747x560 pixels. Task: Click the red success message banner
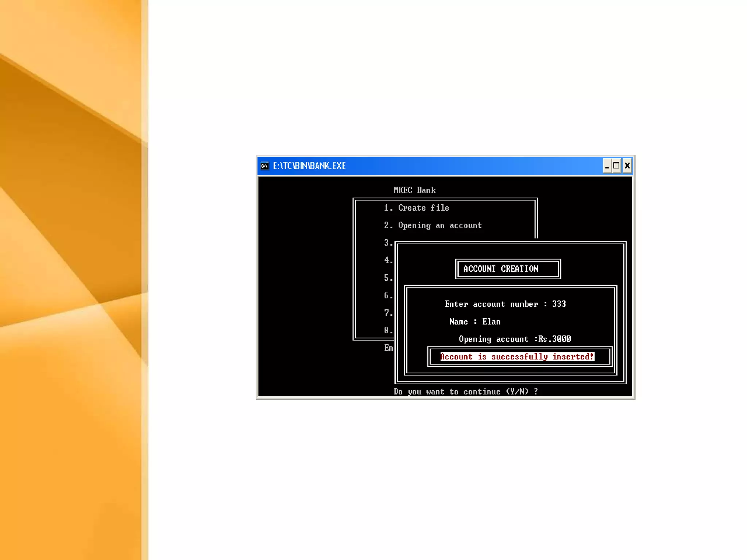517,357
